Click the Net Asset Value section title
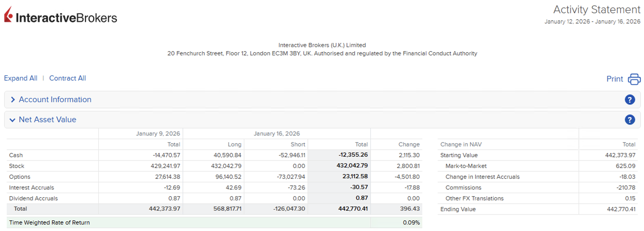The image size is (644, 231). coord(48,120)
